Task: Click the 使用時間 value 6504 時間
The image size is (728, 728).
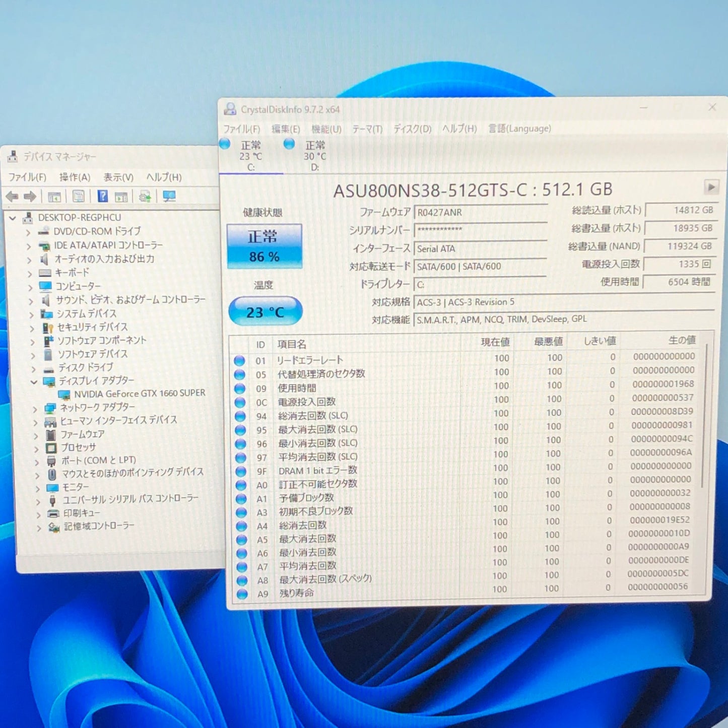Action: tap(680, 282)
